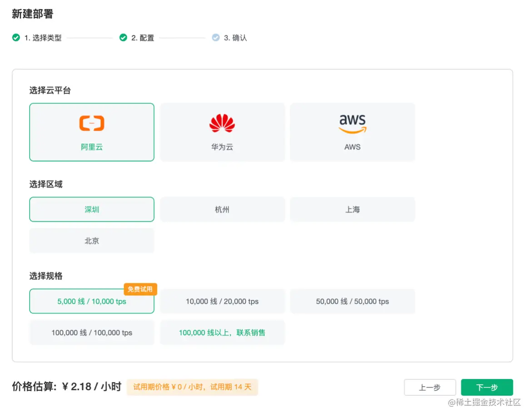Select the 5,000 线 / 10,000 tps spec
The image size is (532, 418).
pyautogui.click(x=91, y=301)
